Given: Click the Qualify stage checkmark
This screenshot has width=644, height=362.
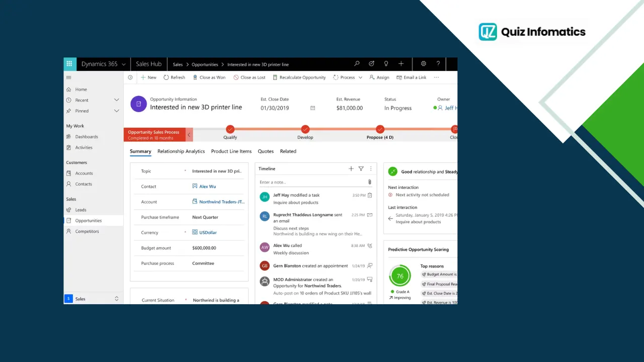Looking at the screenshot, I should coord(230,129).
